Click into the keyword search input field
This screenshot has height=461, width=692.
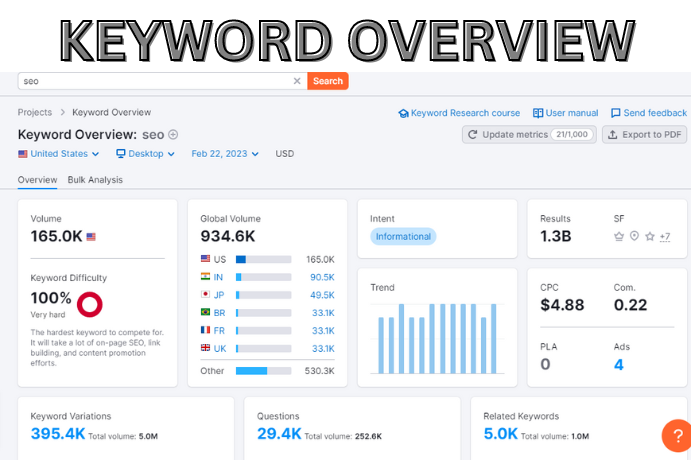point(150,81)
